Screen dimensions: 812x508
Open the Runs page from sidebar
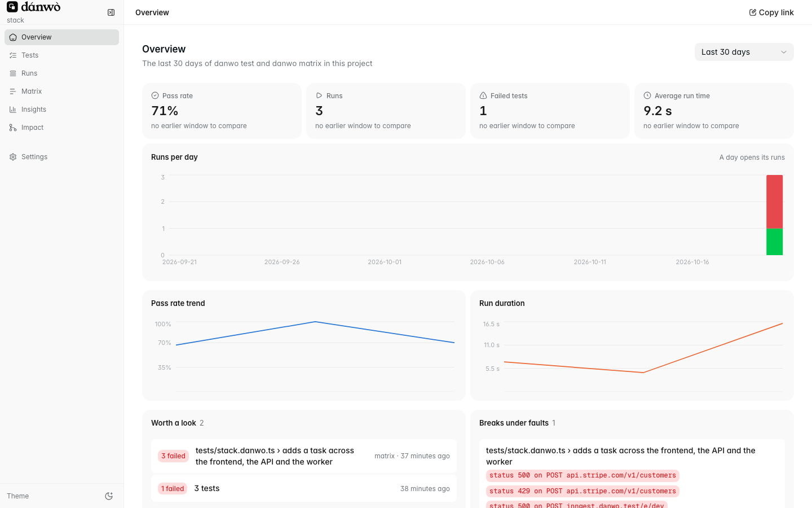click(62, 73)
